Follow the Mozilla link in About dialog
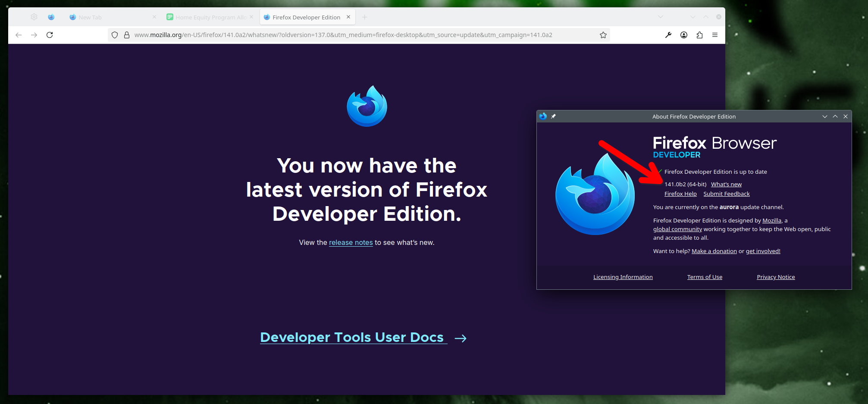868x404 pixels. [772, 221]
